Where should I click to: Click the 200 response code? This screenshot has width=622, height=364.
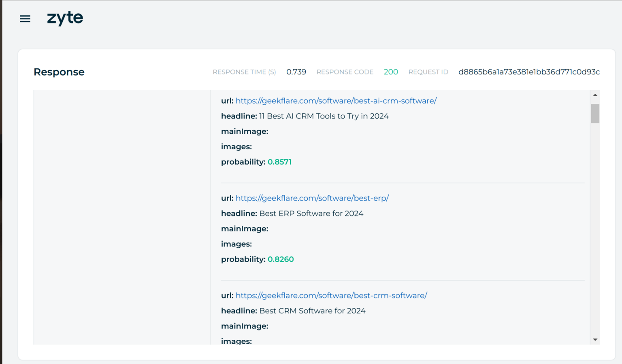coord(391,72)
